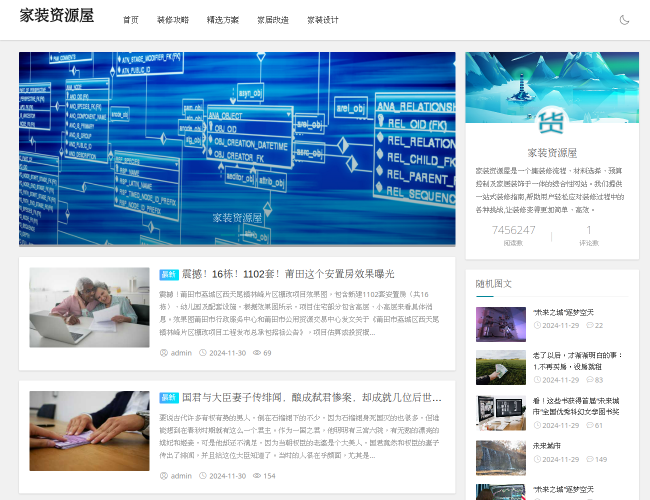Click the comment bubble icon showing 22
The width and height of the screenshot is (650, 500).
(590, 325)
